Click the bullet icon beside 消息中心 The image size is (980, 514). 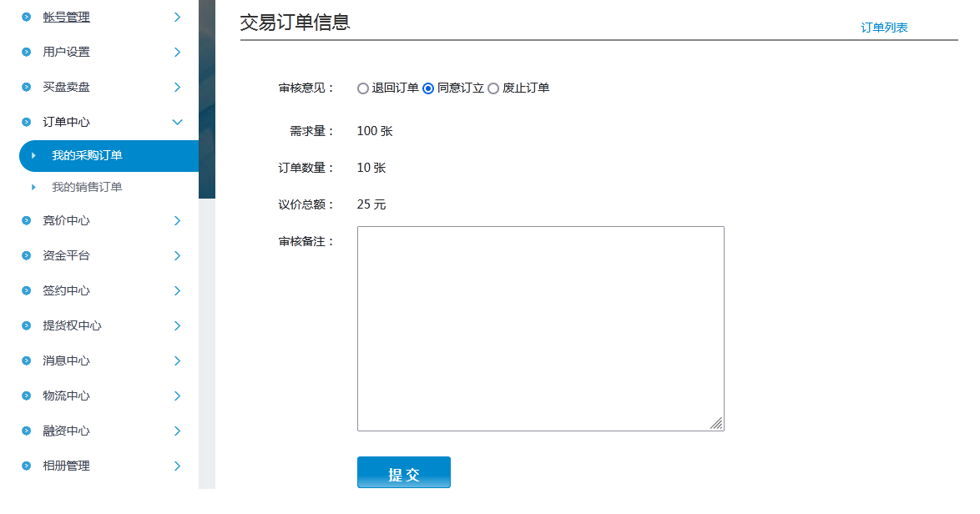click(x=27, y=360)
